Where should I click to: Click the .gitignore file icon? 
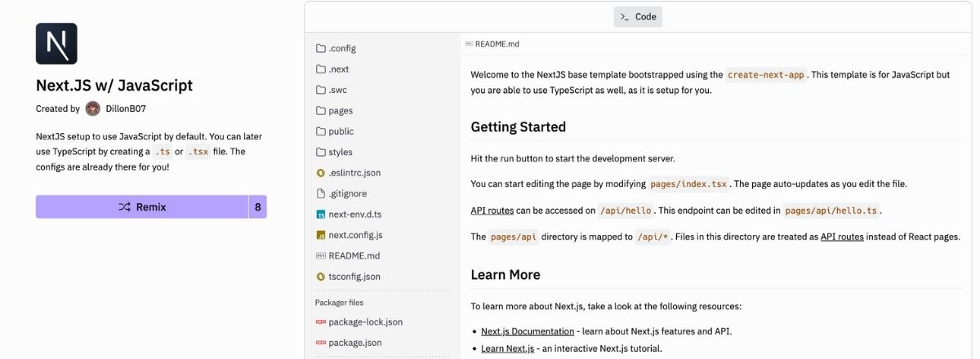point(321,193)
